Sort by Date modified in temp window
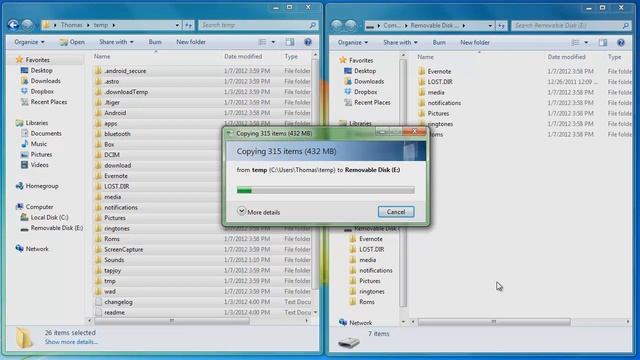This screenshot has height=360, width=640. [x=243, y=56]
